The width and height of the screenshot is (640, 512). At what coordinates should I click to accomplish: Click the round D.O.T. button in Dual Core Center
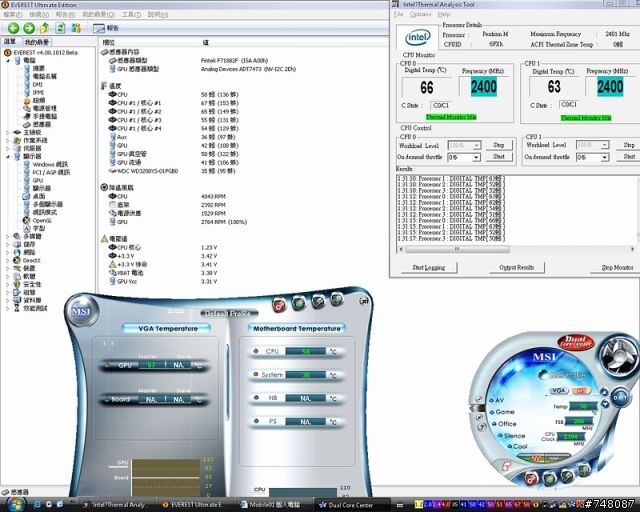pyautogui.click(x=620, y=398)
